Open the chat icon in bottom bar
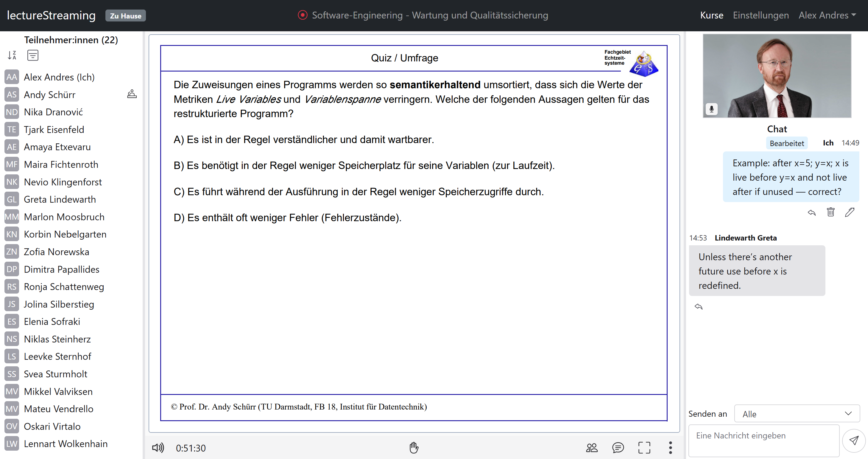 (x=618, y=448)
